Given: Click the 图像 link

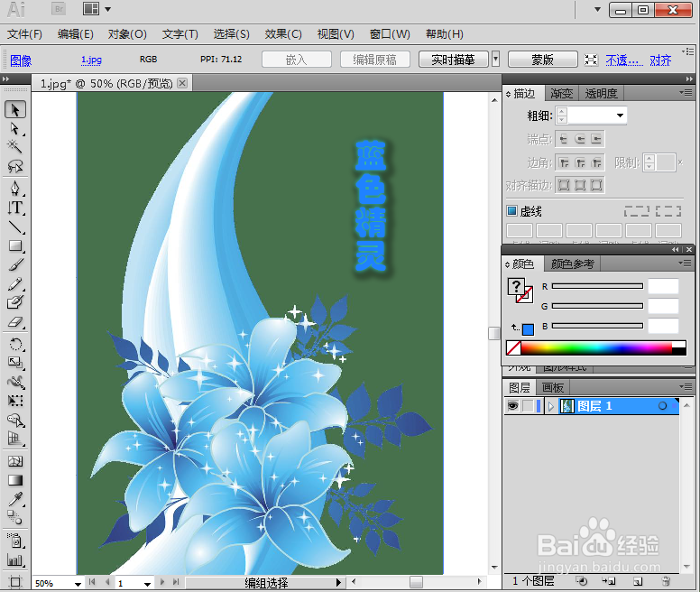Looking at the screenshot, I should tap(21, 60).
